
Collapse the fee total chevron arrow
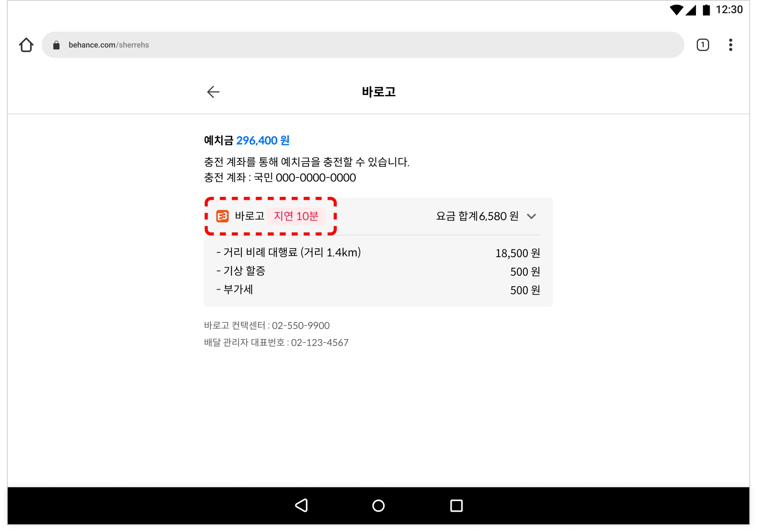click(x=532, y=216)
